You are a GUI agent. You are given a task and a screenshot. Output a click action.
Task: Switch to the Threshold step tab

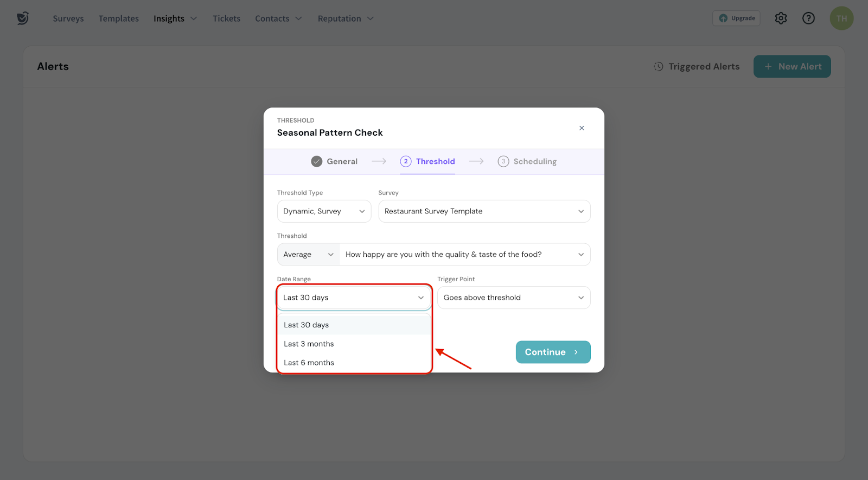427,161
